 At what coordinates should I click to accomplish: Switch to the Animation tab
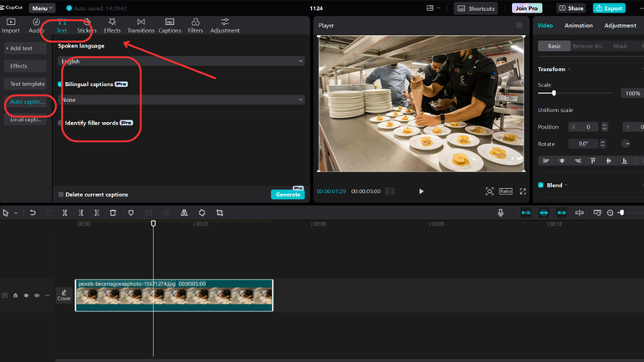click(578, 26)
